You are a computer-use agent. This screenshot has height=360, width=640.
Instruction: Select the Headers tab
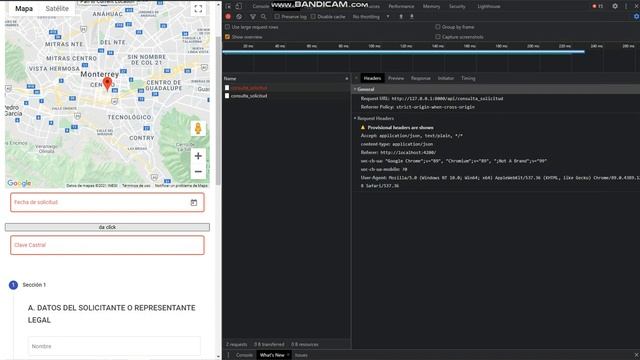tap(372, 78)
